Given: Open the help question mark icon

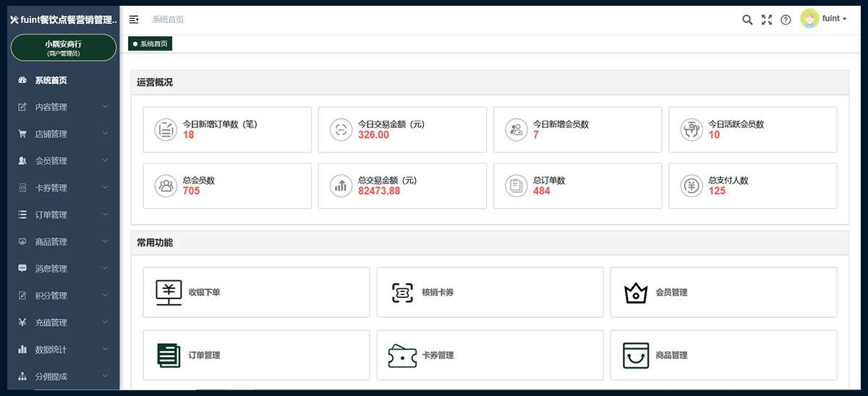Looking at the screenshot, I should 786,20.
